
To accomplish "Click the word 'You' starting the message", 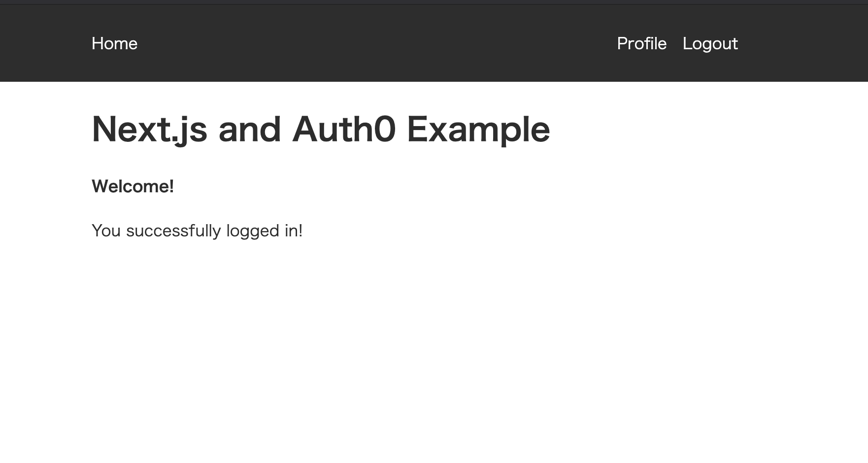I will pos(106,231).
